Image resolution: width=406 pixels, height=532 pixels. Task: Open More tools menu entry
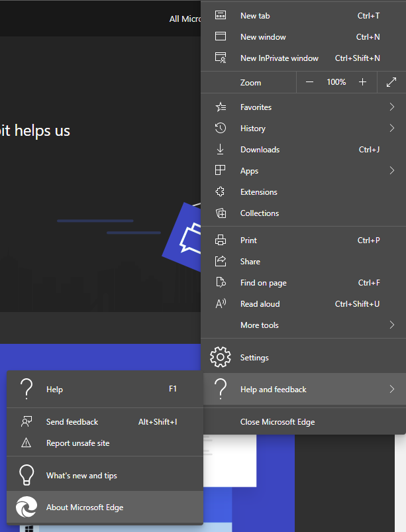click(x=303, y=325)
